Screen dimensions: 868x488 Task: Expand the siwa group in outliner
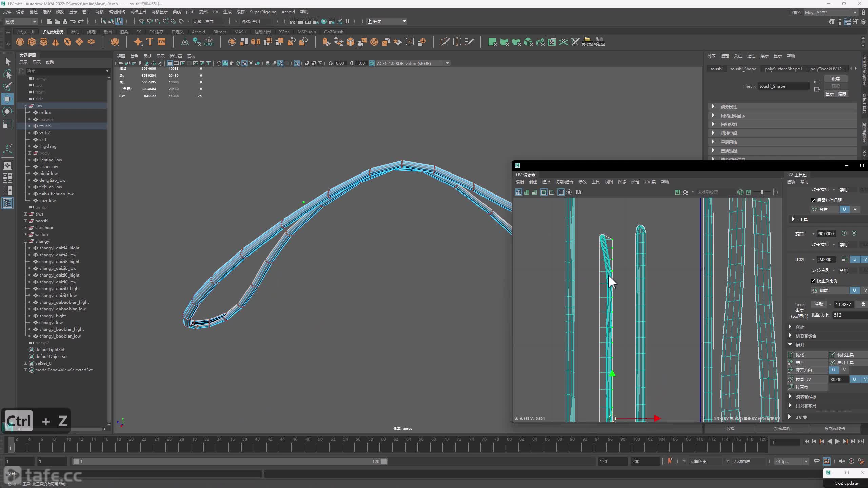(x=25, y=214)
